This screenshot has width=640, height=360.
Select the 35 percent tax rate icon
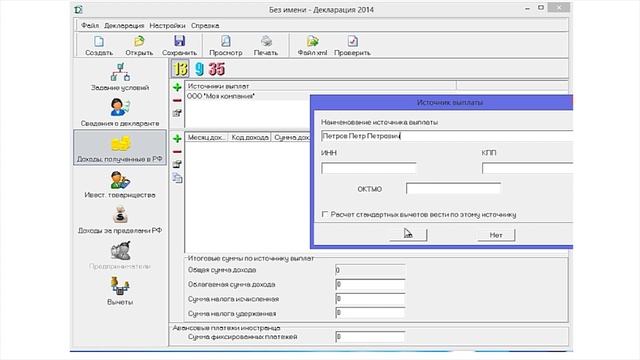(217, 69)
